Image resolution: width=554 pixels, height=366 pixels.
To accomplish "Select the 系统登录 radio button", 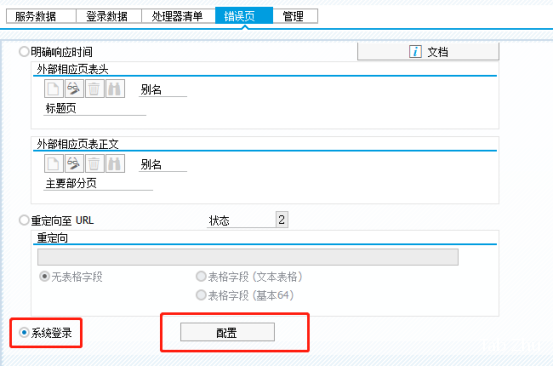I will (24, 332).
